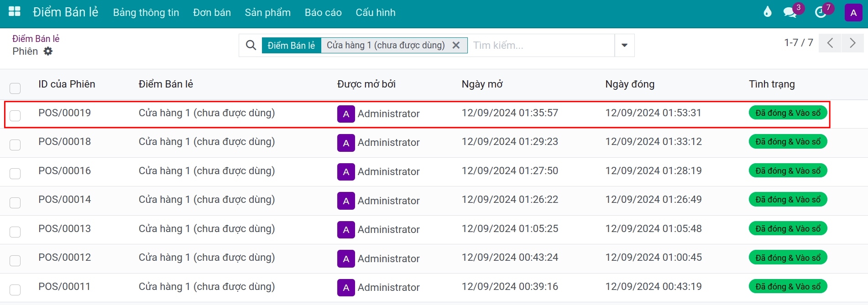Click the Tìm kiếm search input field

(x=541, y=46)
